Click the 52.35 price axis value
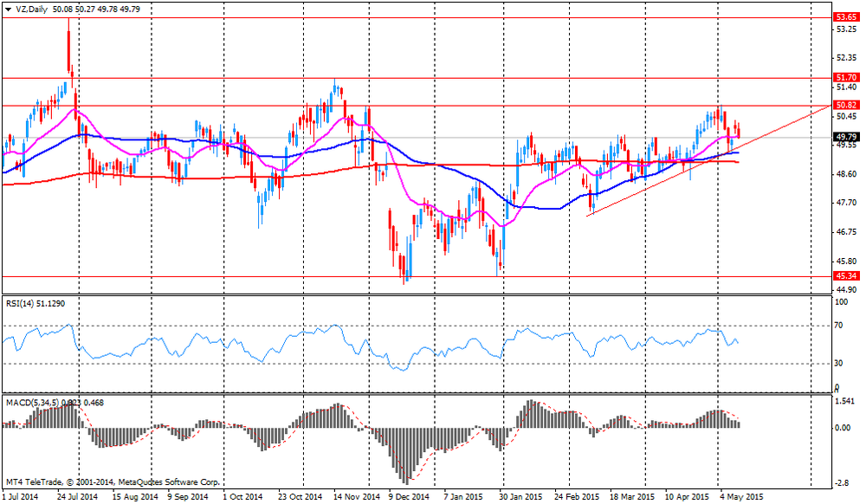Screen dimensions: 866x504 point(847,57)
